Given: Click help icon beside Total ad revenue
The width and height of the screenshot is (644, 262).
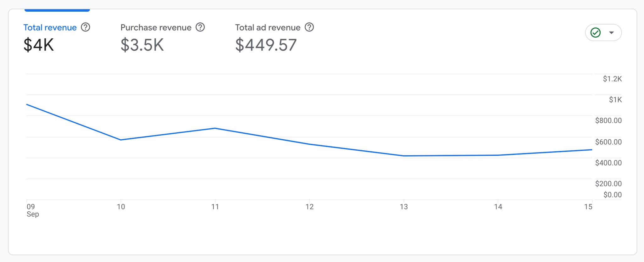Looking at the screenshot, I should [309, 27].
